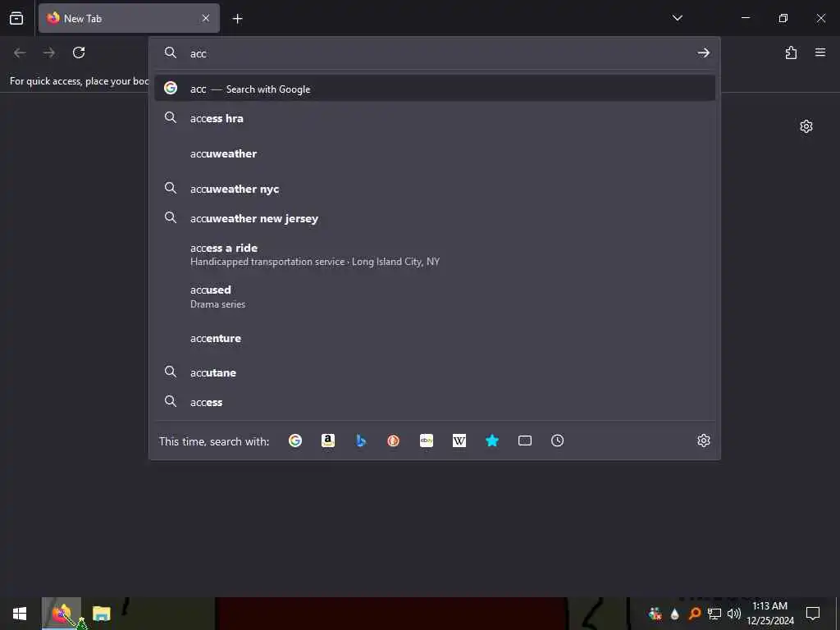Search this time with Wikipedia
Image resolution: width=840 pixels, height=630 pixels.
459,441
